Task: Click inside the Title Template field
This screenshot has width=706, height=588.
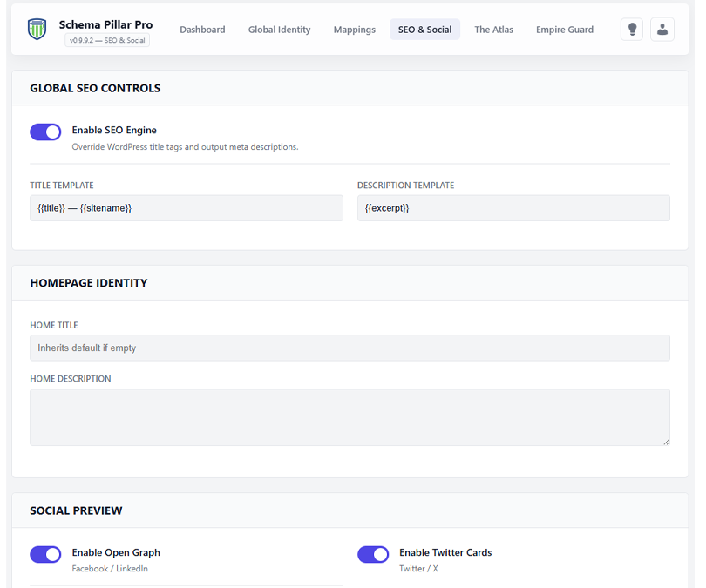Action: point(186,207)
